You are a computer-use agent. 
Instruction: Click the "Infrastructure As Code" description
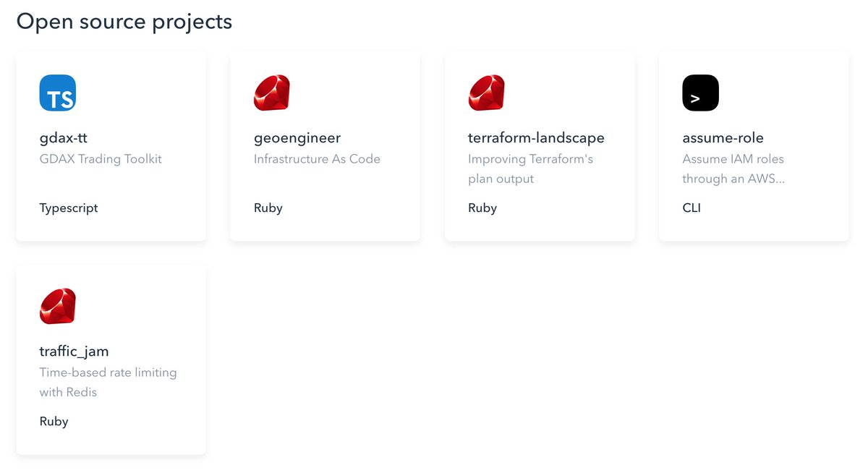[317, 159]
